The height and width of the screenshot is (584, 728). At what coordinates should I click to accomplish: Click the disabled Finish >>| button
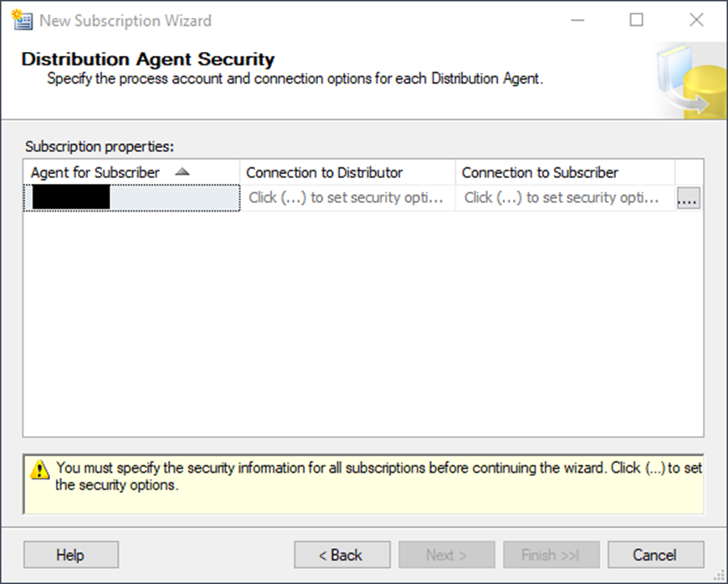[551, 555]
